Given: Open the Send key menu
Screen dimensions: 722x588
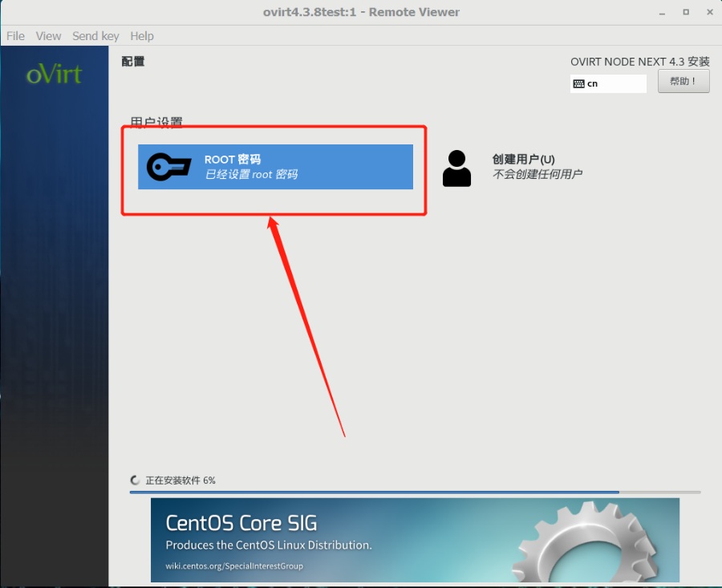Looking at the screenshot, I should pyautogui.click(x=95, y=36).
